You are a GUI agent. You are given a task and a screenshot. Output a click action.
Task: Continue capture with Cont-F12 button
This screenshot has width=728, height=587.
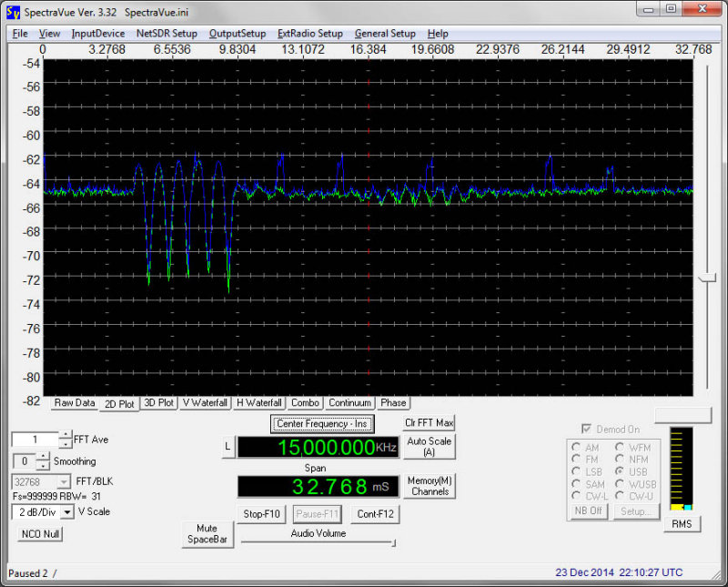(375, 514)
